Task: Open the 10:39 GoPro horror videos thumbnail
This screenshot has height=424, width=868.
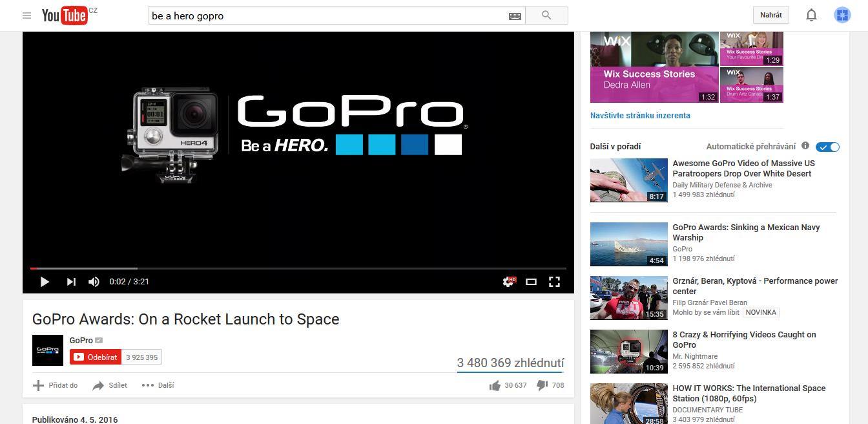Action: tap(629, 352)
